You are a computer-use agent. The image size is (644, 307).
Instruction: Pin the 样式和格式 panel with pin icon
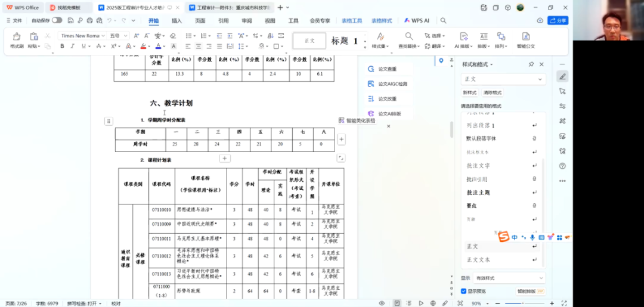(531, 64)
